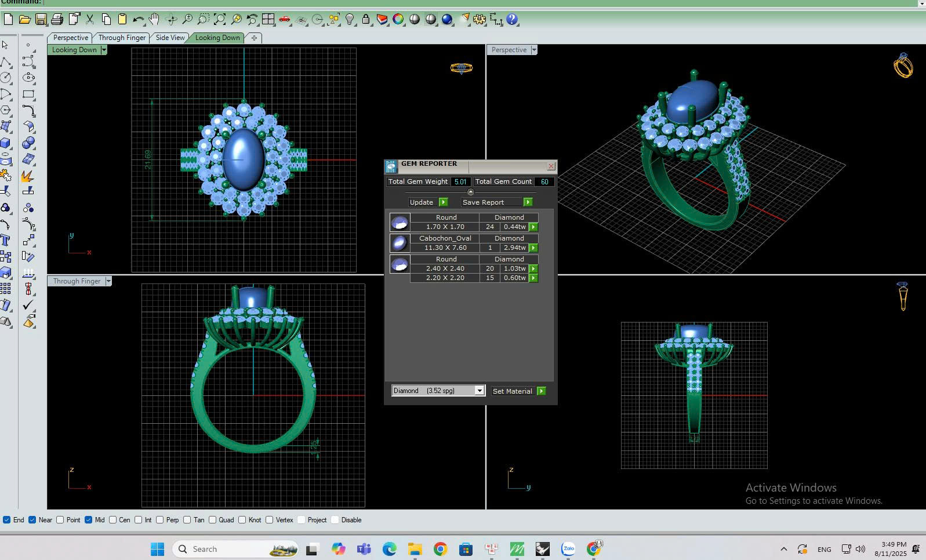Click the Options gear icon
926x560 pixels.
480,20
